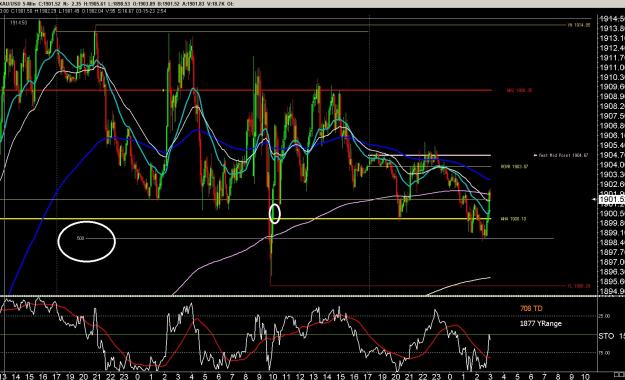Select the yellow horizontal line at 1900.13
Image resolution: width=625 pixels, height=380 pixels.
pyautogui.click(x=245, y=219)
